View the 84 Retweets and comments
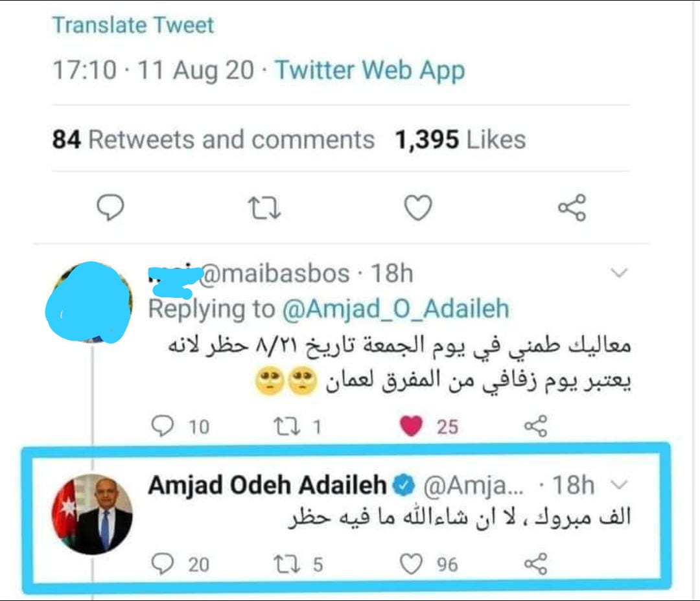 pyautogui.click(x=213, y=139)
